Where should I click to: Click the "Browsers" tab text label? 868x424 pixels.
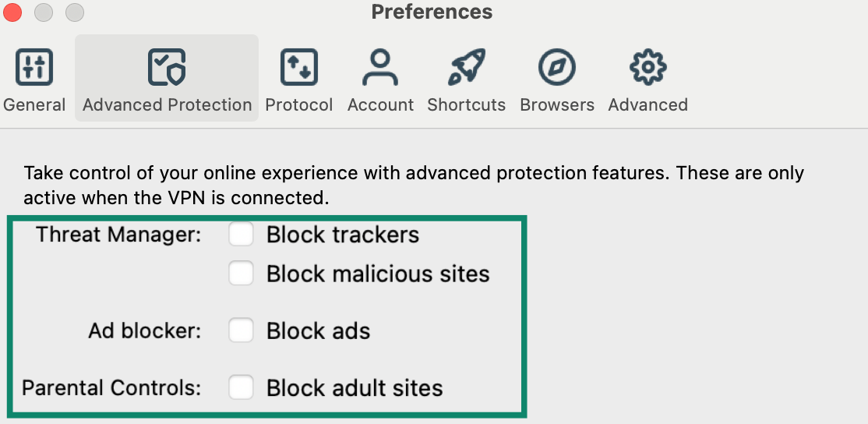click(556, 105)
